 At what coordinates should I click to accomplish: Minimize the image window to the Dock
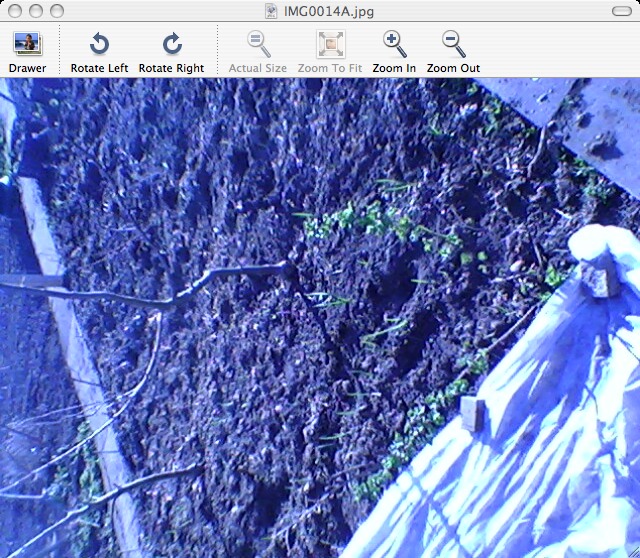tap(35, 11)
